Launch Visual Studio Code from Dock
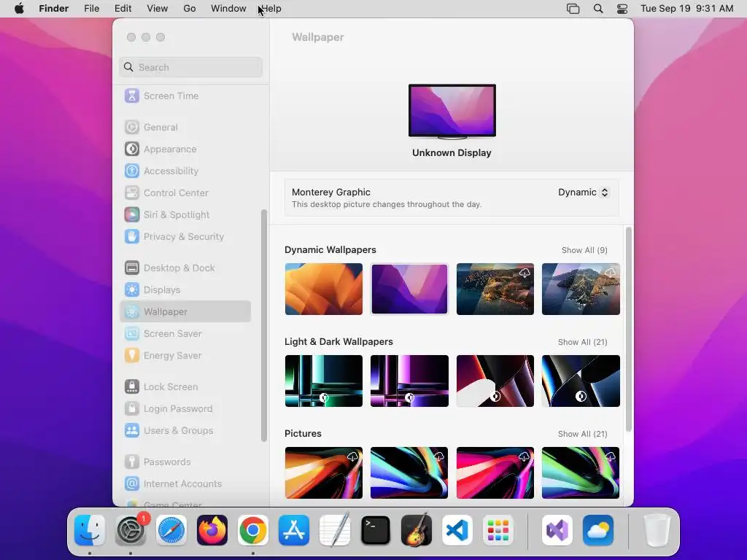Screen dimensions: 747x560 coord(457,530)
